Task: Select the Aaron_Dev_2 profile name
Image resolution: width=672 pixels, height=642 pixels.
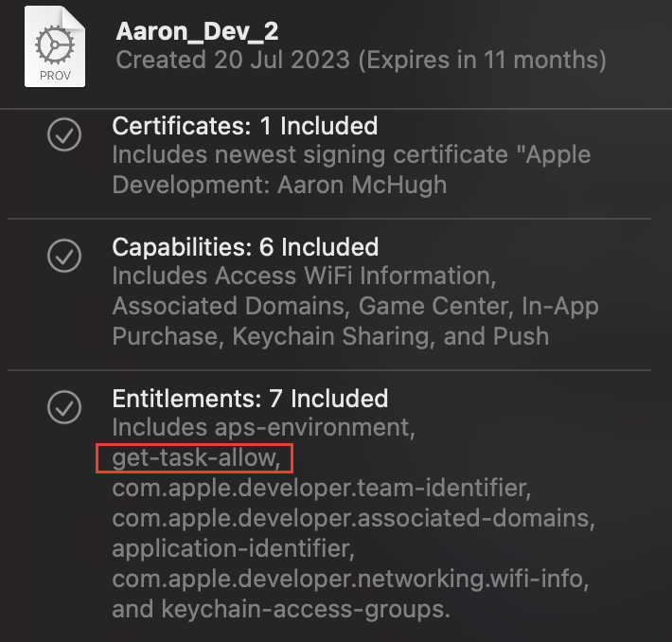Action: 197,31
